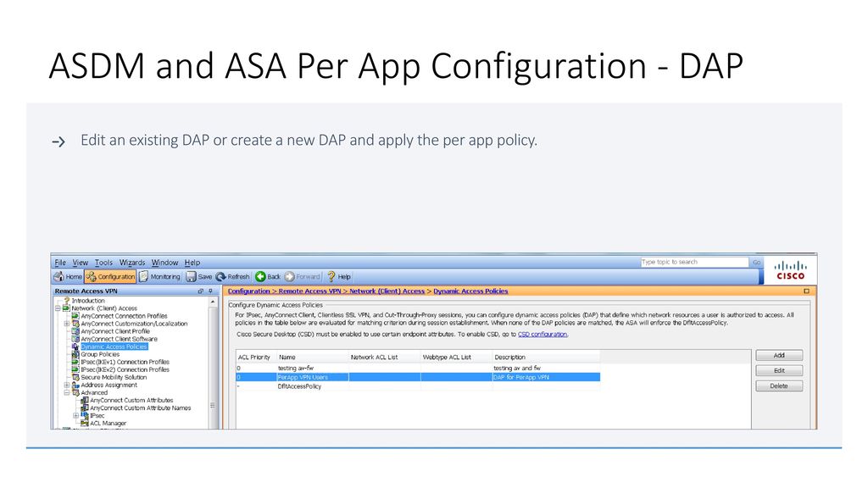Screen dimensions: 868x488
Task: Select the 'PerApp VPN Users' policy row
Action: click(418, 377)
